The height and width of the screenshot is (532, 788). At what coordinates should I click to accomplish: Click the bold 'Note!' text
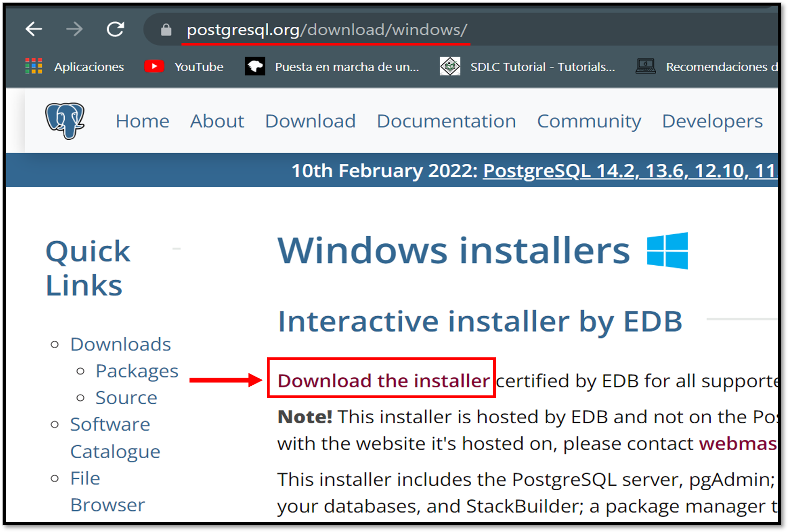point(305,417)
